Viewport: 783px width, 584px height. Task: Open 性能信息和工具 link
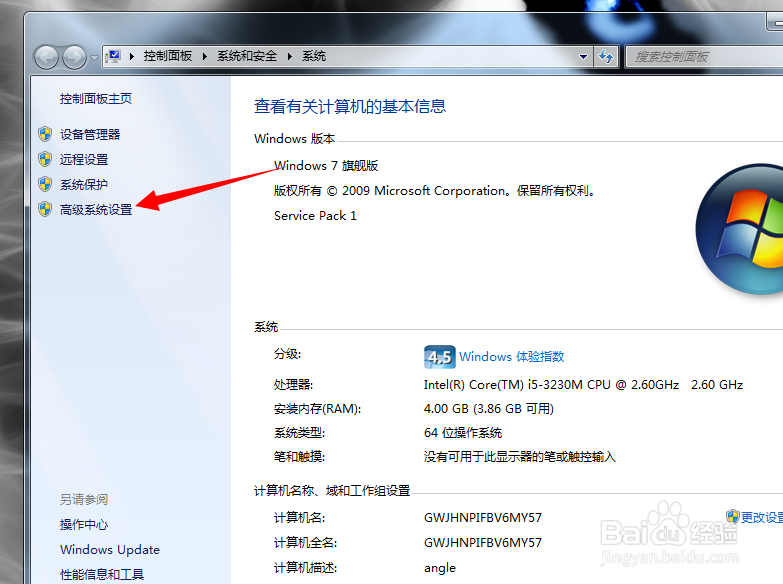(102, 575)
